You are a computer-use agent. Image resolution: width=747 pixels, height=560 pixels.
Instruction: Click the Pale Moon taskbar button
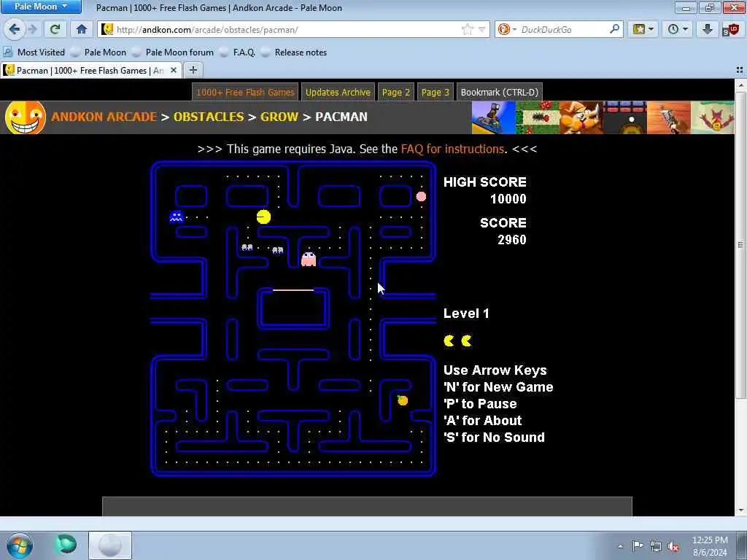click(110, 545)
